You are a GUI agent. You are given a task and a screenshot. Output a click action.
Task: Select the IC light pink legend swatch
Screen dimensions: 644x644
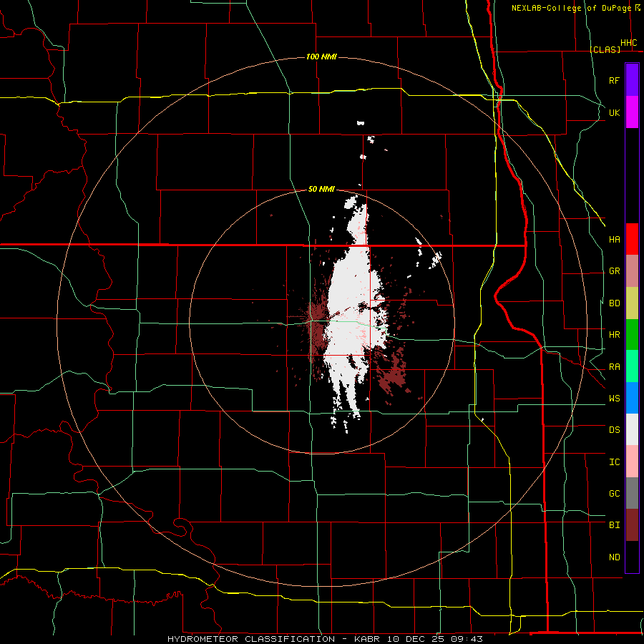(x=632, y=462)
